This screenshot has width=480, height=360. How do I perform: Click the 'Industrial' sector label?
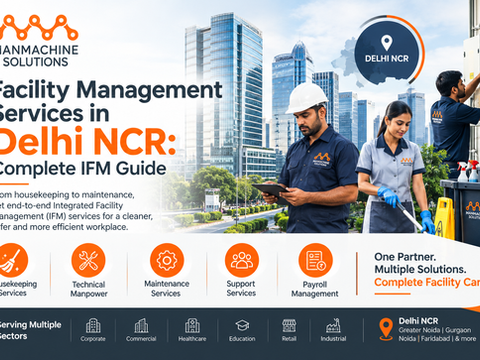coord(333,339)
